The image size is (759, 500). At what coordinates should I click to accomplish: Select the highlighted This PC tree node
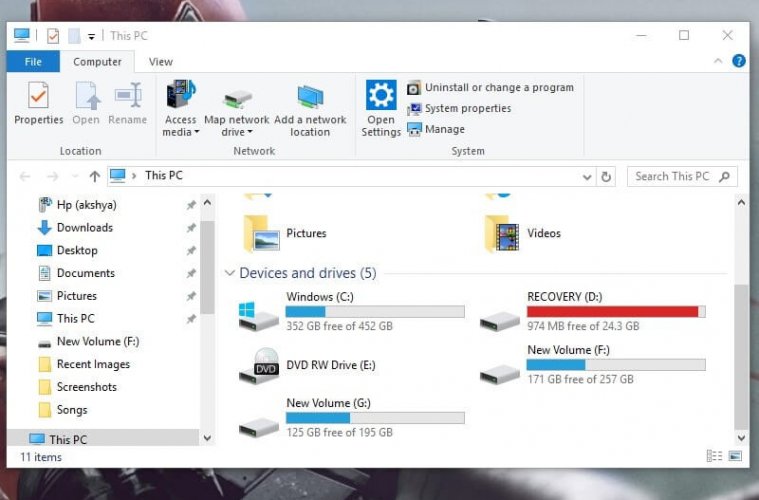pos(103,439)
